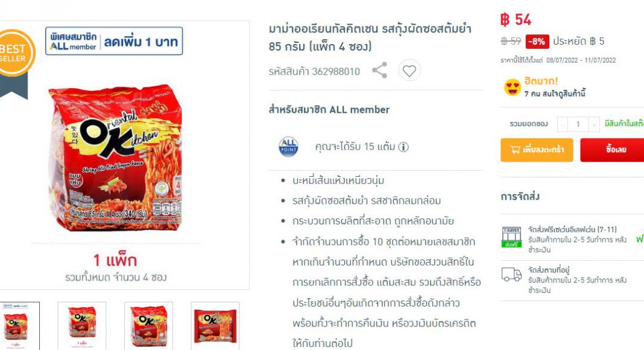Screen dimensions: 644x350
Task: Click the delivery truck icon
Action: pos(511,274)
